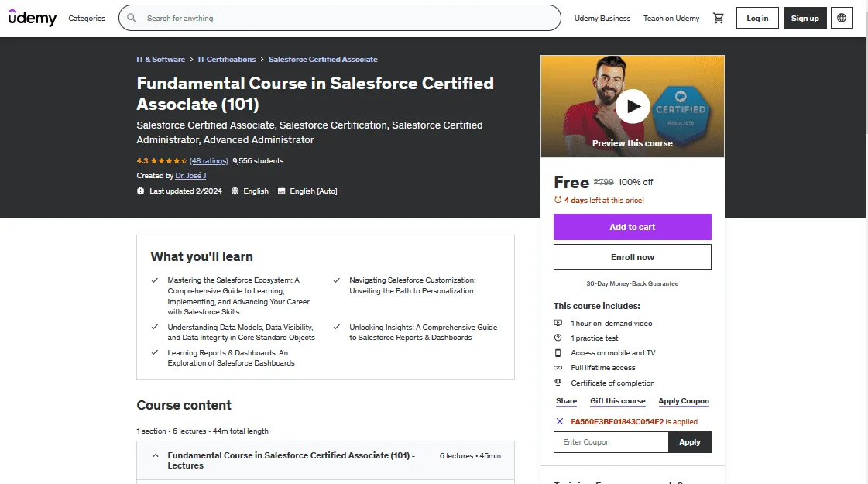The height and width of the screenshot is (484, 868).
Task: Click the Log in button
Action: [x=757, y=18]
